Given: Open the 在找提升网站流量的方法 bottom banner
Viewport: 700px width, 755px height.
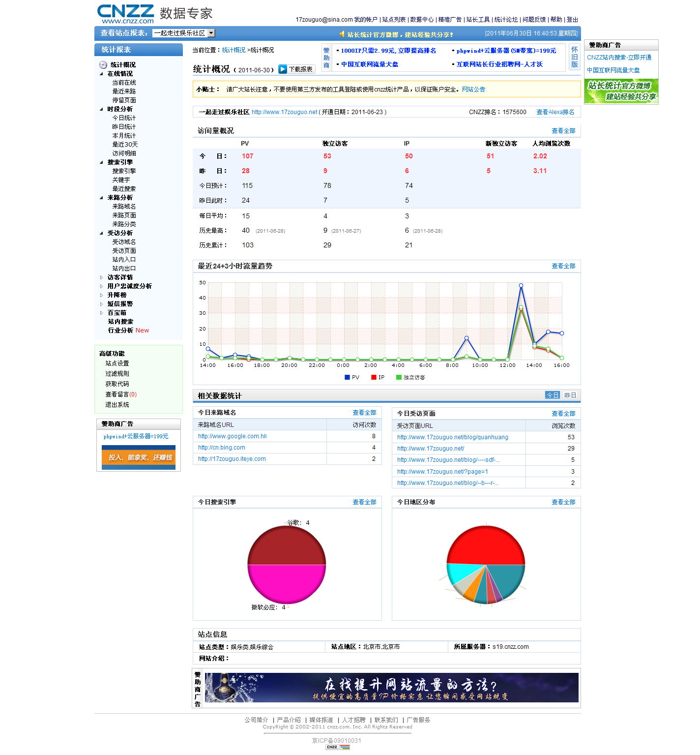Looking at the screenshot, I should coord(391,688).
